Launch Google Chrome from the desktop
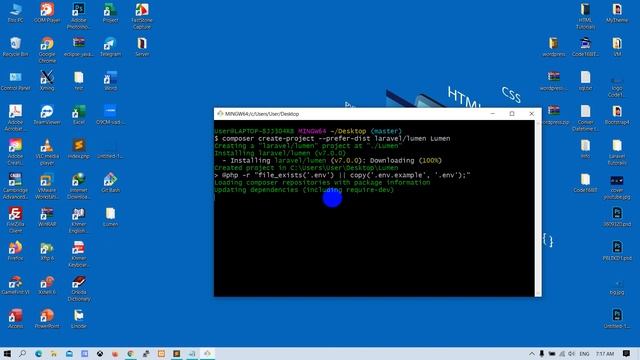Screen dimensions: 640x360 pyautogui.click(x=47, y=50)
